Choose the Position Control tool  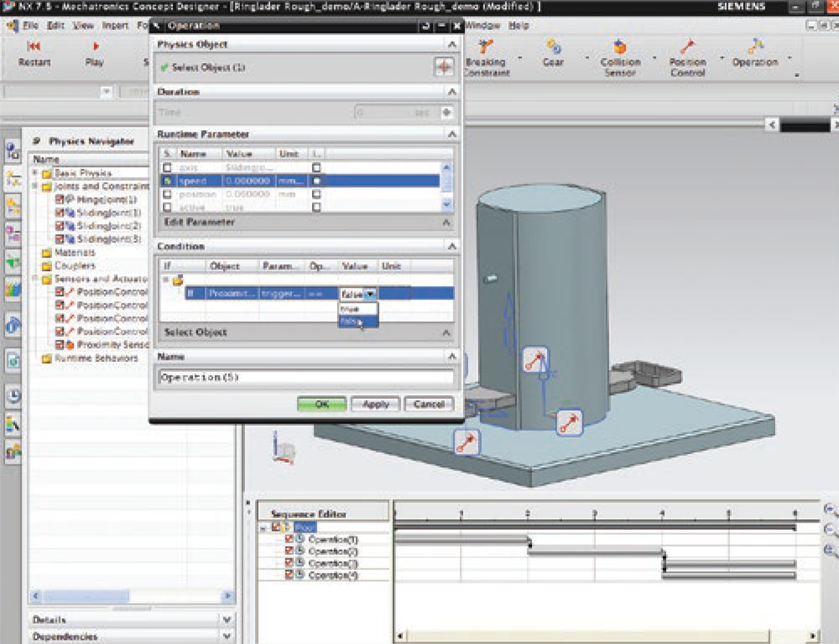coord(687,47)
